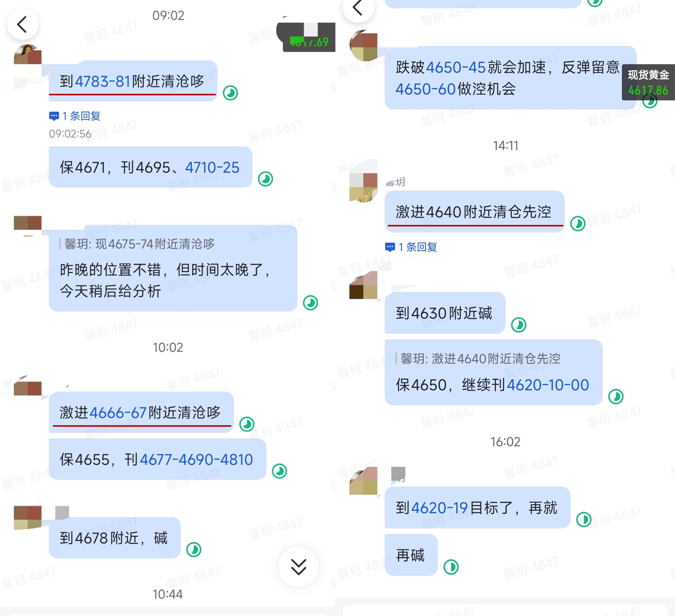
Task: Select the 激进4666-67附近清沧哆 message bubble
Action: point(141,412)
